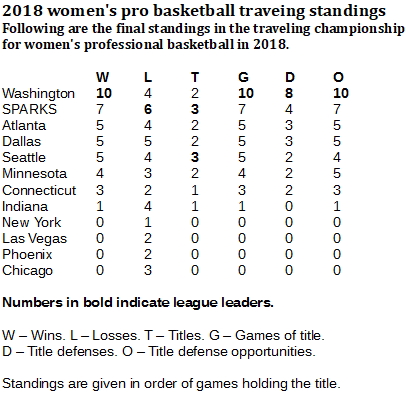Select the Las Vegas team label
The height and width of the screenshot is (399, 406).
click(34, 239)
